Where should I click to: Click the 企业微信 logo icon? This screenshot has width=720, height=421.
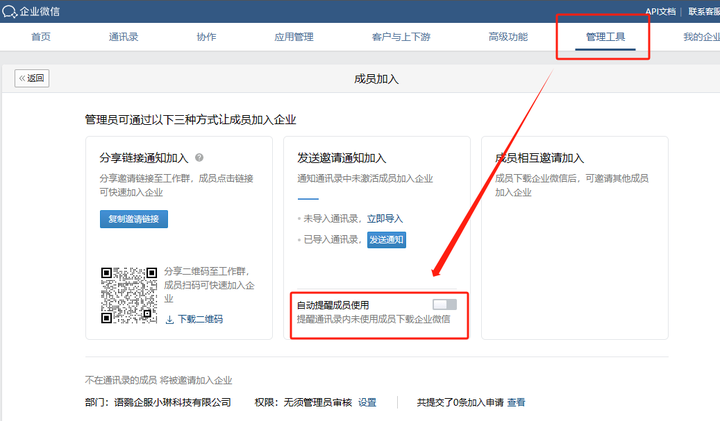pos(11,11)
